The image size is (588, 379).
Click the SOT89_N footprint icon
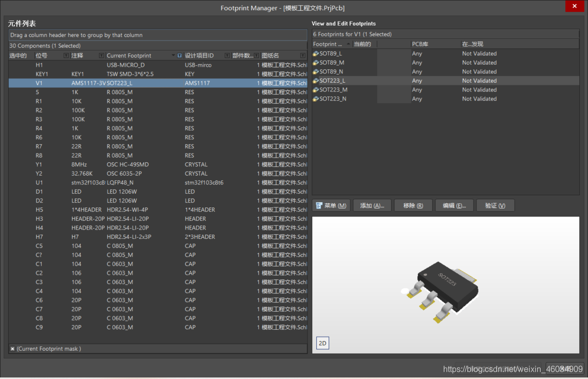[316, 72]
